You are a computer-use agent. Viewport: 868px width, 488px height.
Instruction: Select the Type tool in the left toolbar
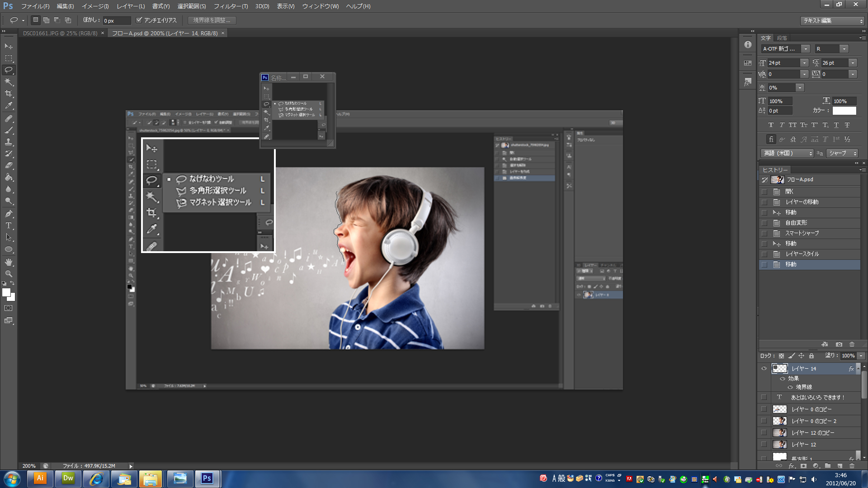(9, 225)
